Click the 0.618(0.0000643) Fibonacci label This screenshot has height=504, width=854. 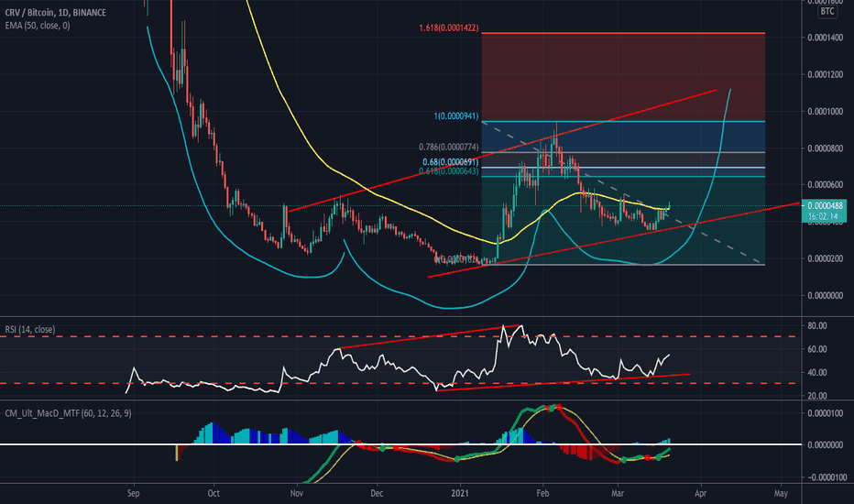coord(449,171)
